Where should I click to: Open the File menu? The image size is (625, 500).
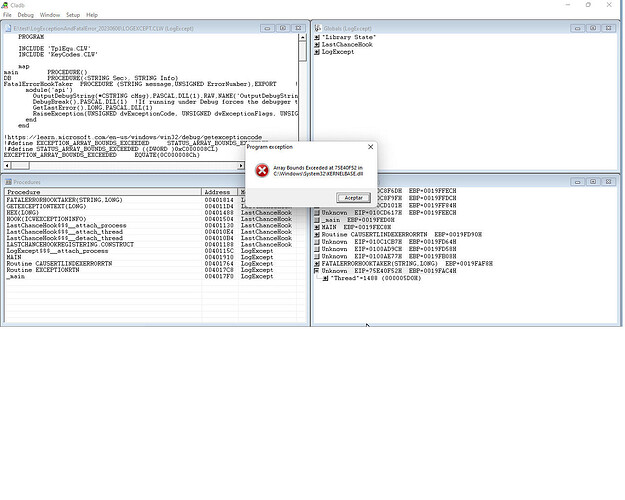click(7, 15)
